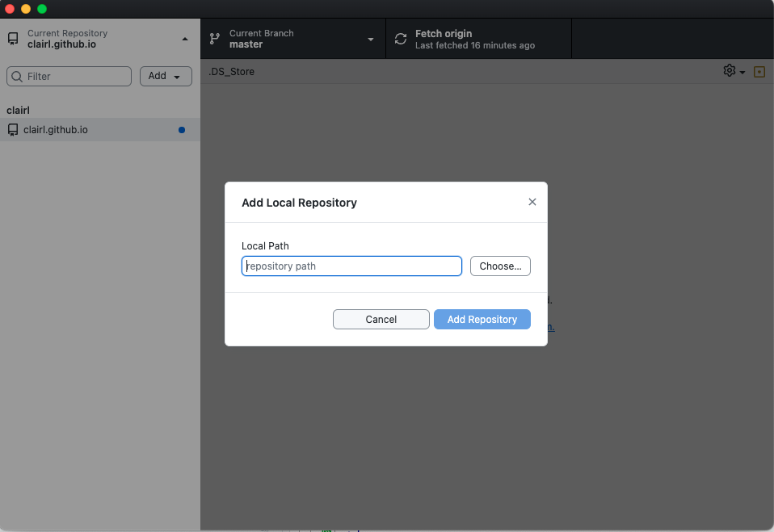This screenshot has height=532, width=774.
Task: Close the Add Local Repository dialog
Action: coord(532,202)
